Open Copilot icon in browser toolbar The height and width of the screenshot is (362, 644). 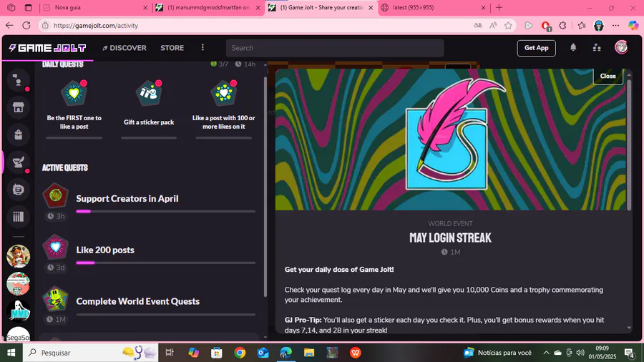click(x=633, y=26)
